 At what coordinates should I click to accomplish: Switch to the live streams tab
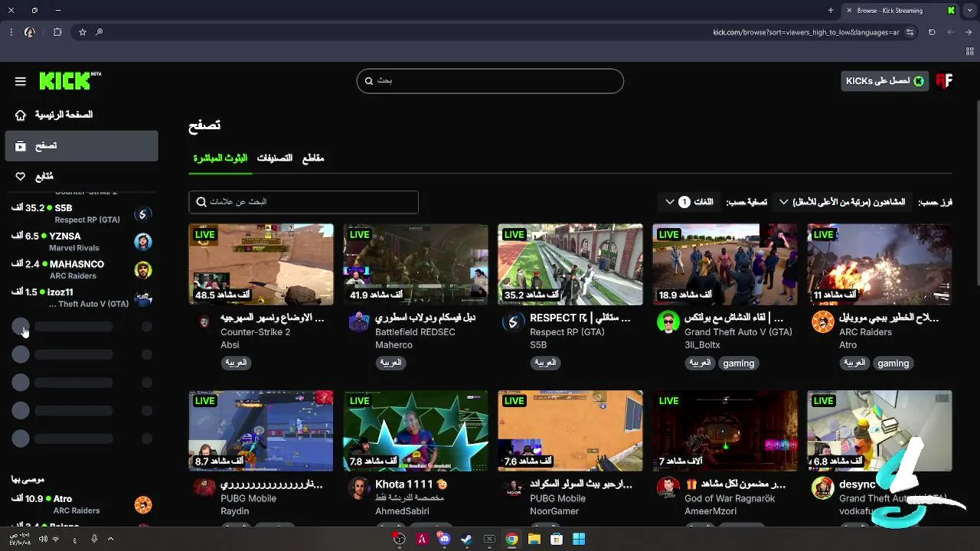220,158
